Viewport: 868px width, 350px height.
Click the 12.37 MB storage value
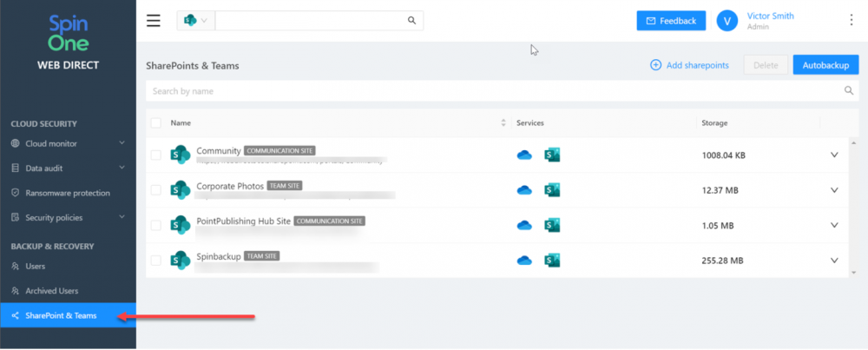coord(720,190)
